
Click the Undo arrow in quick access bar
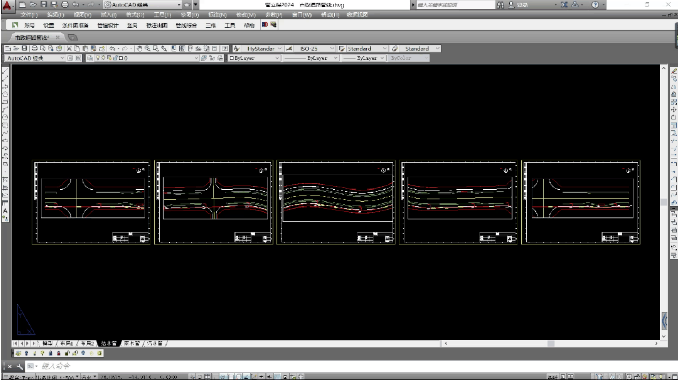coord(76,5)
